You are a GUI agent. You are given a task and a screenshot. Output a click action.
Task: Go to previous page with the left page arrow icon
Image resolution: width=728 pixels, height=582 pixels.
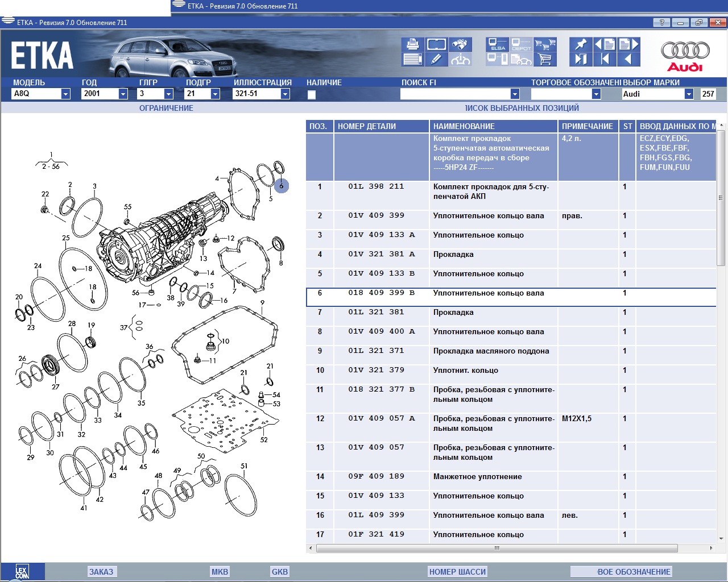tap(605, 44)
